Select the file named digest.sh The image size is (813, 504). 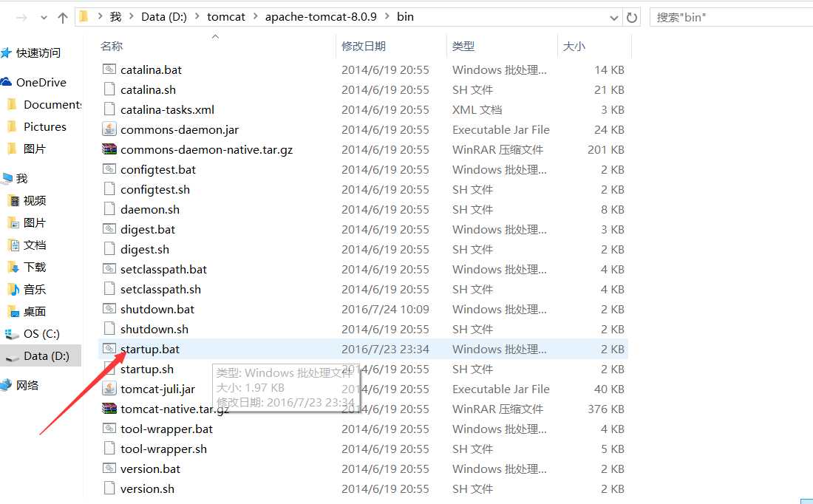[x=145, y=249]
